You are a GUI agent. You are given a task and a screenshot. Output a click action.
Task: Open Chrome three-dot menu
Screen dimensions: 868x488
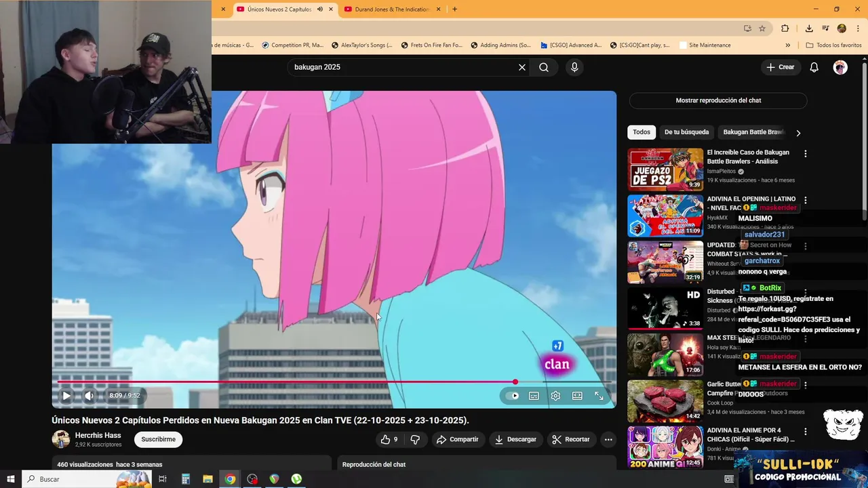pyautogui.click(x=858, y=28)
